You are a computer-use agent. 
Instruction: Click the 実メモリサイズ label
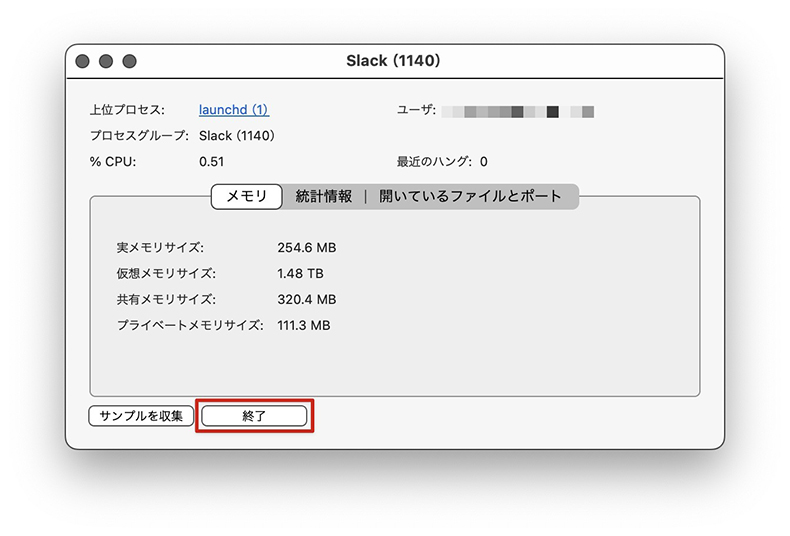(160, 248)
